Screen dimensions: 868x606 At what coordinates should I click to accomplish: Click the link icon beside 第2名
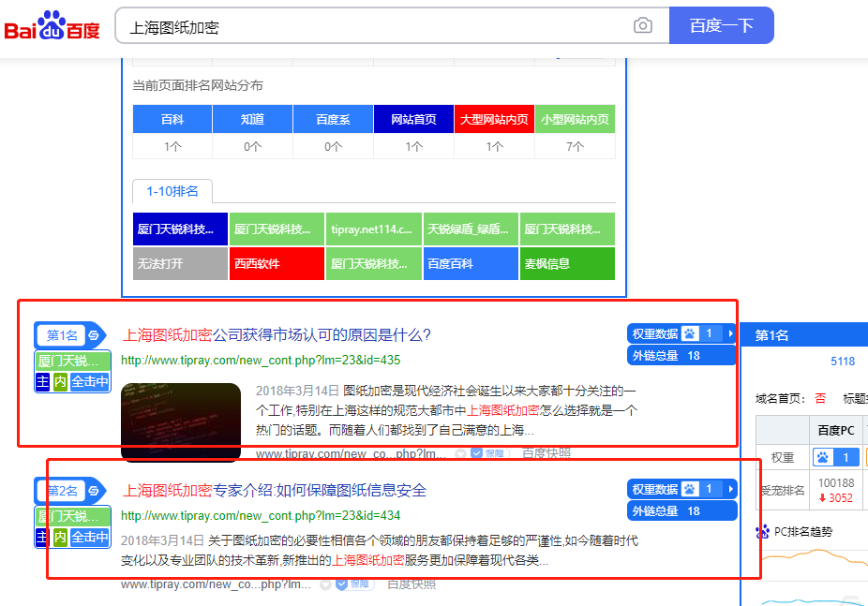tap(94, 491)
